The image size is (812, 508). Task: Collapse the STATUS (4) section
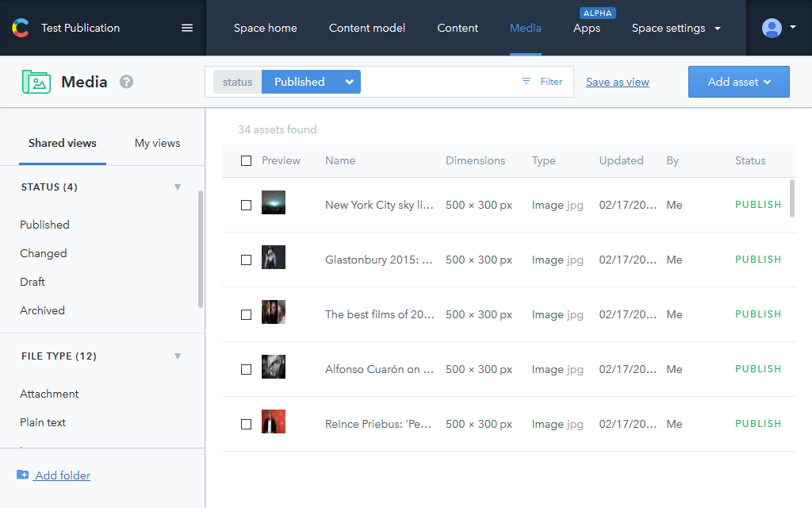[x=178, y=187]
